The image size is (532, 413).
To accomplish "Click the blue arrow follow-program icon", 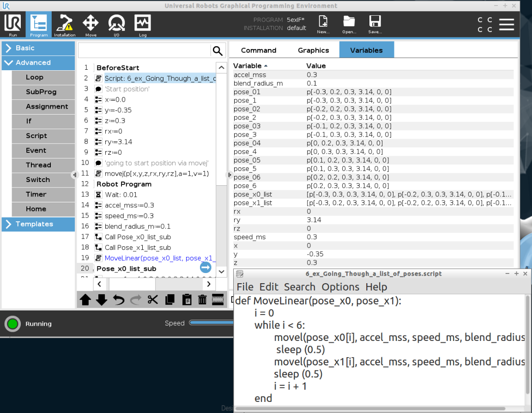I will 205,267.
